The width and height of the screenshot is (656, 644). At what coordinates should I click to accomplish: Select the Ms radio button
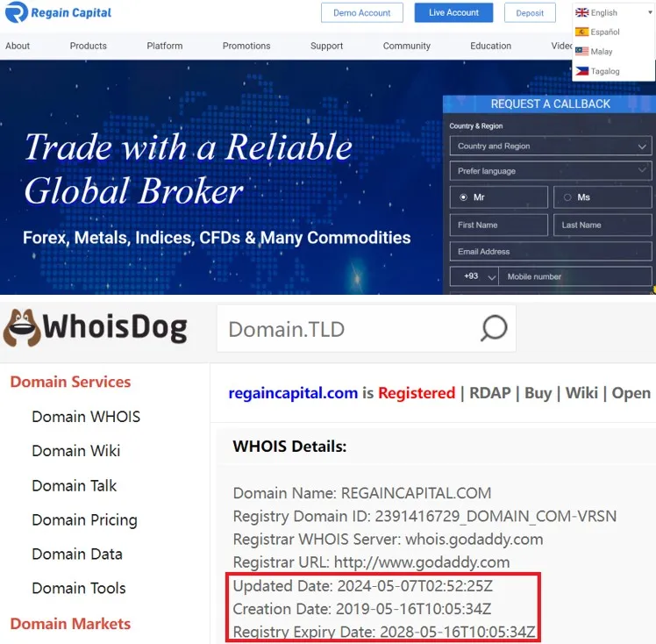pyautogui.click(x=567, y=197)
